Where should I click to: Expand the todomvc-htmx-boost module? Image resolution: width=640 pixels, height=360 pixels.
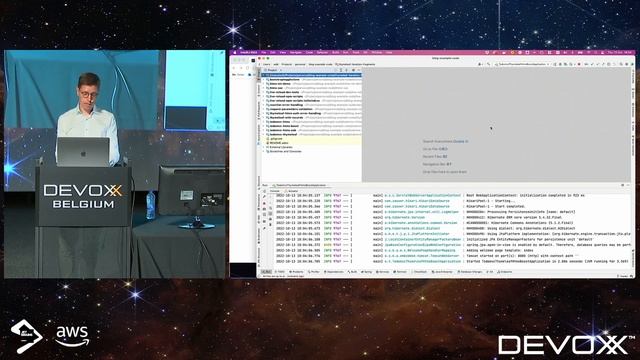264,126
